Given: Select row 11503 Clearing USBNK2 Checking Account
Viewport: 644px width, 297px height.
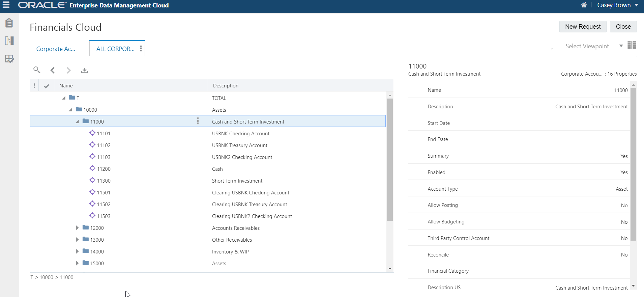Looking at the screenshot, I should click(x=208, y=216).
